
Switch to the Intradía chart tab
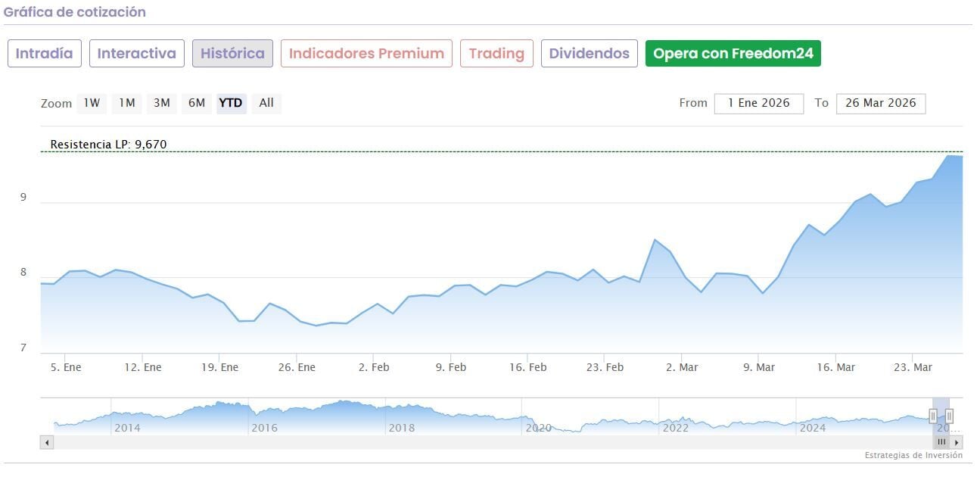click(45, 54)
